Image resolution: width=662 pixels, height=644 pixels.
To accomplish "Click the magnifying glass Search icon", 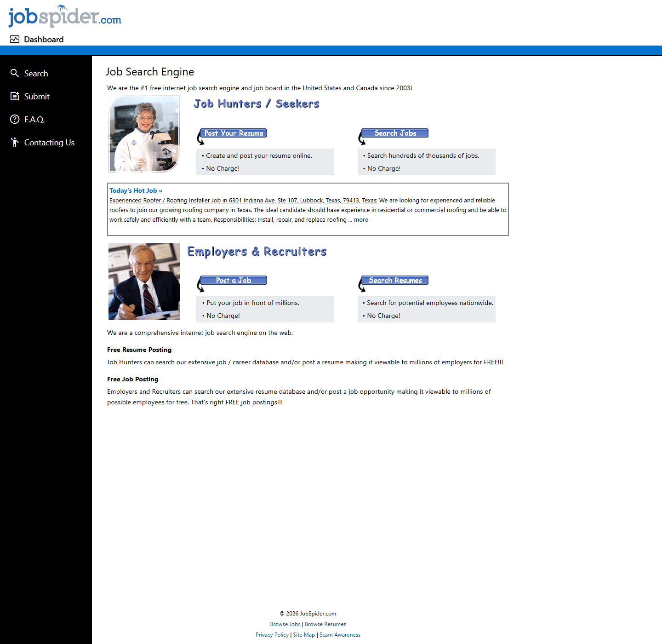I will tap(15, 74).
